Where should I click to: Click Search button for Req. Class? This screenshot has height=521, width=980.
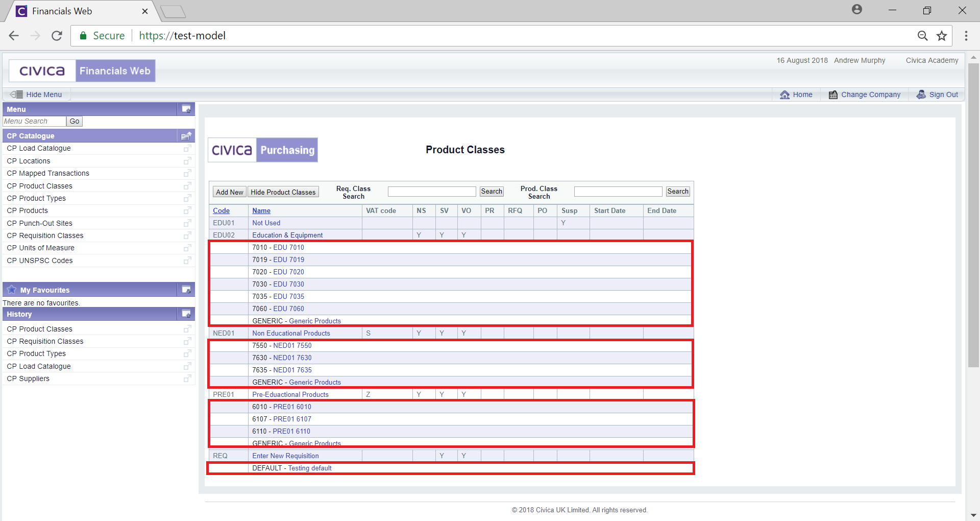coord(492,191)
